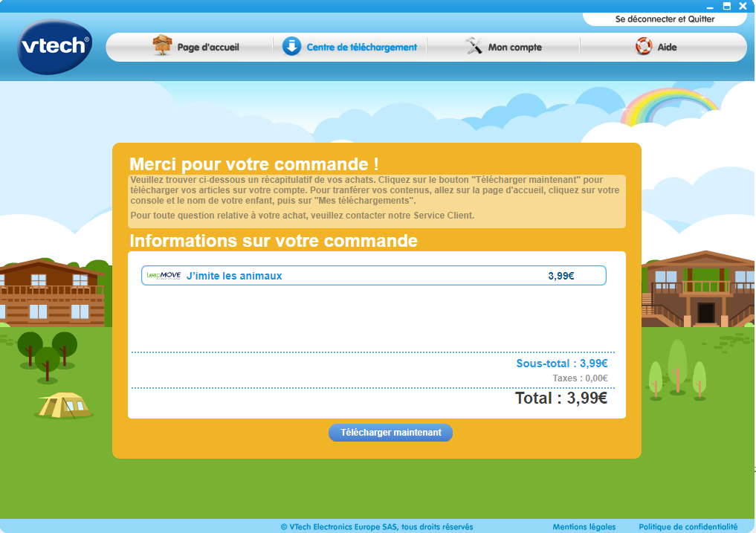This screenshot has height=533, width=756.
Task: Minimize the VTech window
Action: [710, 7]
